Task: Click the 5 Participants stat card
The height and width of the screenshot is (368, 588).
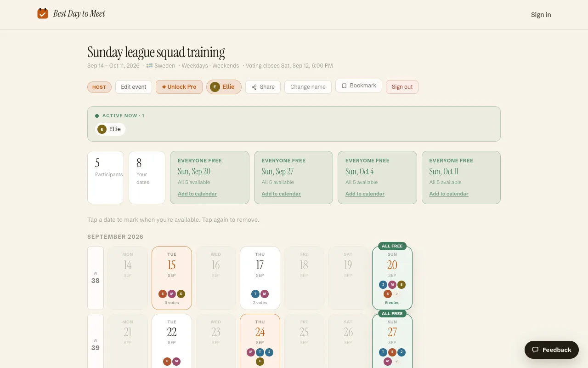Action: (106, 178)
